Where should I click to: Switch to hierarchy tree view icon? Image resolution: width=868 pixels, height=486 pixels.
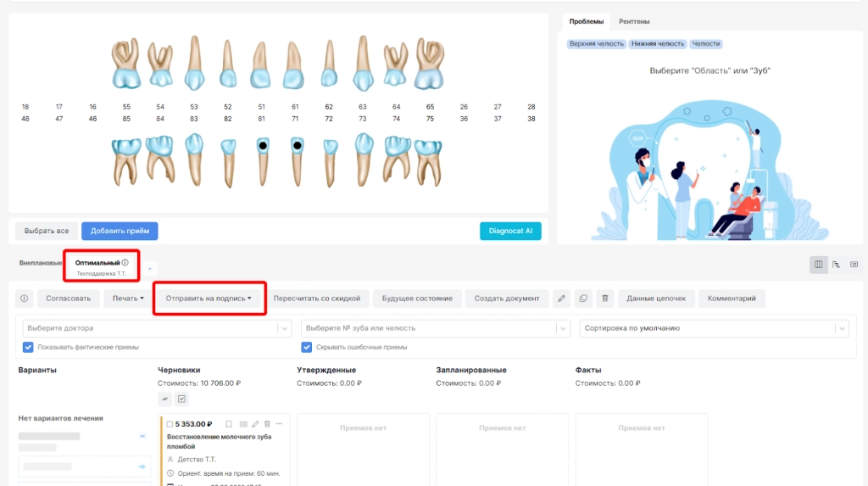pyautogui.click(x=836, y=265)
